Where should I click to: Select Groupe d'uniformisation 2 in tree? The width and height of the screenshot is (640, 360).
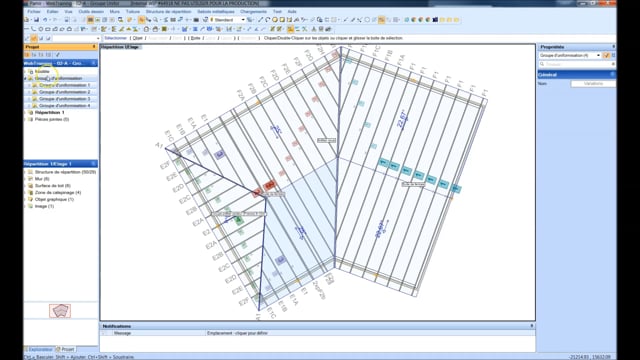click(64, 92)
